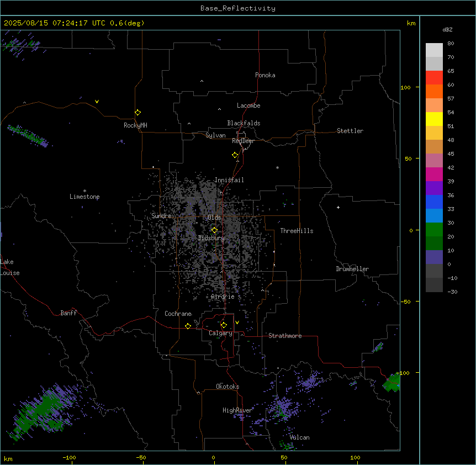Click the dBZ legend heading
476x465 pixels.
[447, 29]
